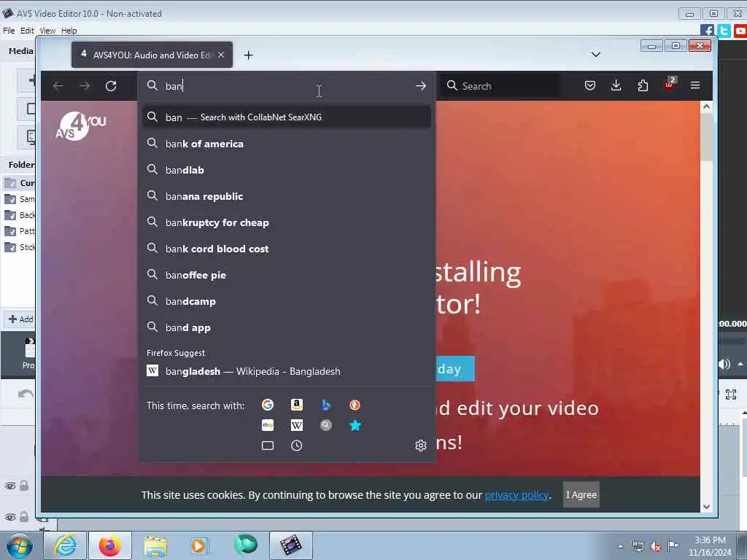This screenshot has width=747, height=560.
Task: Show hidden tray icons arrow
Action: tap(620, 546)
